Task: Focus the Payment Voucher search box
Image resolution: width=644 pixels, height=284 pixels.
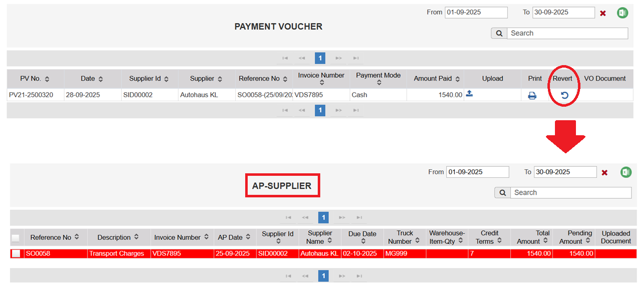Action: 567,33
